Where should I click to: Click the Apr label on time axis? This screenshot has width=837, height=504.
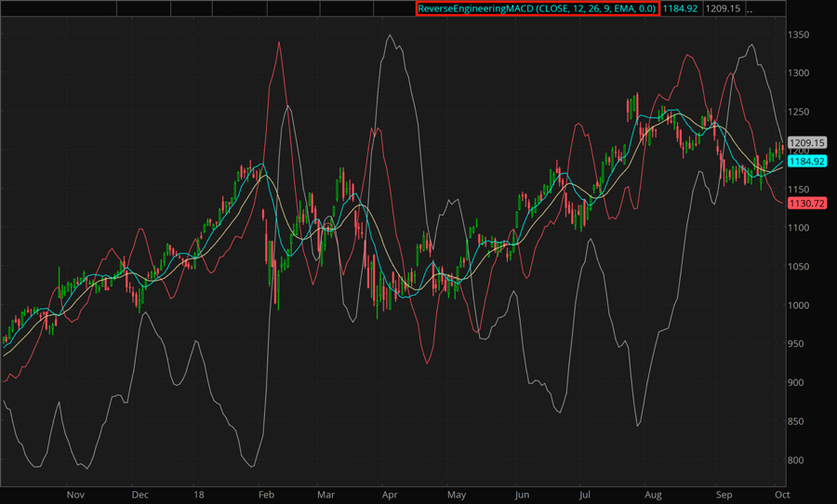391,495
